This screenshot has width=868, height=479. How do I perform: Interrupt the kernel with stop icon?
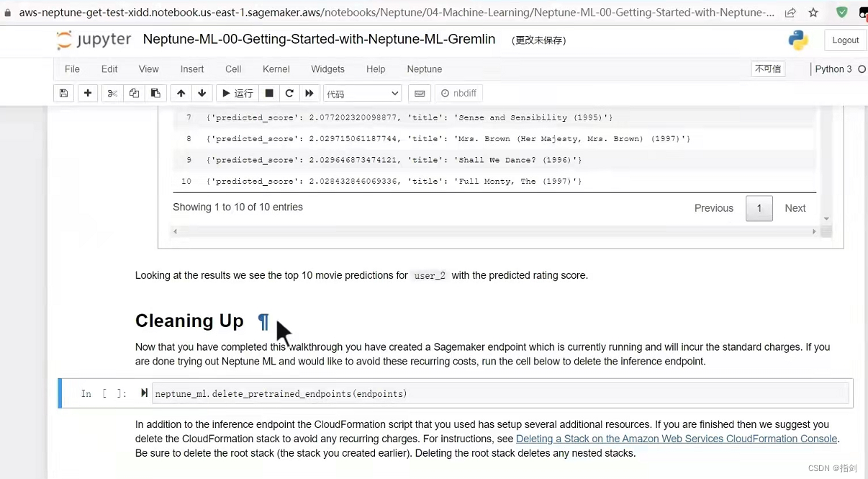click(x=269, y=93)
